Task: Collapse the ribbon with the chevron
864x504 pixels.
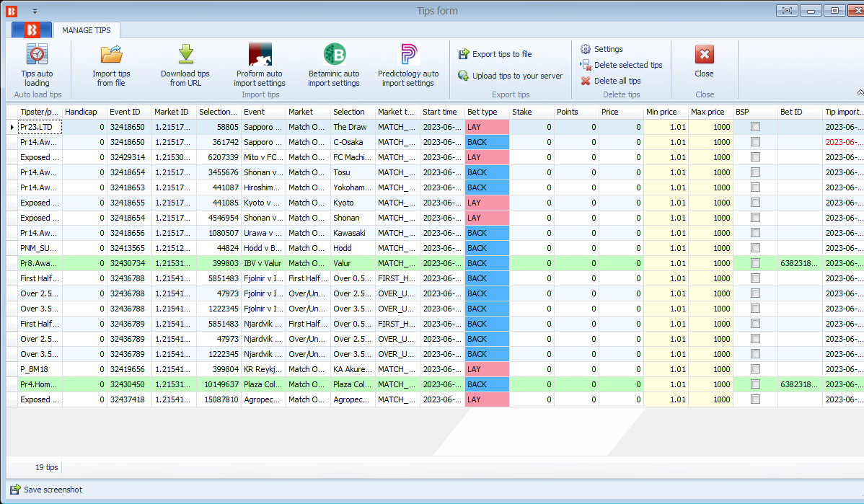Action: tap(860, 92)
